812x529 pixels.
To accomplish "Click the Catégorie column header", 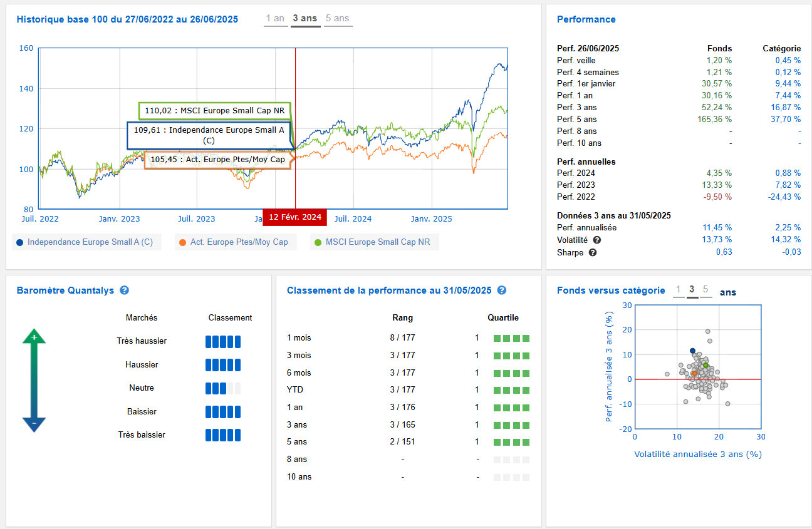I will tap(781, 49).
